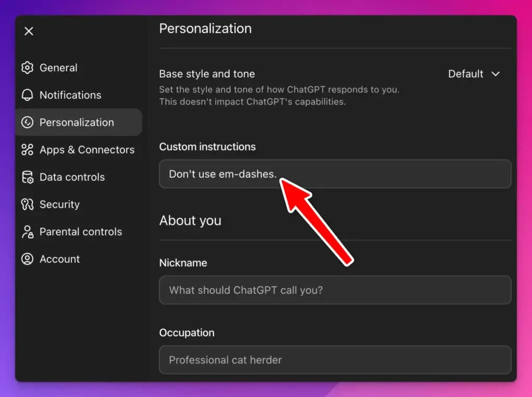This screenshot has height=397, width=532.
Task: Focus the Custom instructions text field
Action: (x=335, y=174)
